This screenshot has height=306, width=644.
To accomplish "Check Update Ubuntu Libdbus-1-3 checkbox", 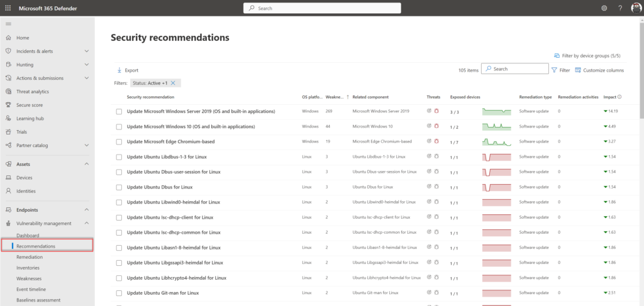I will (x=119, y=157).
